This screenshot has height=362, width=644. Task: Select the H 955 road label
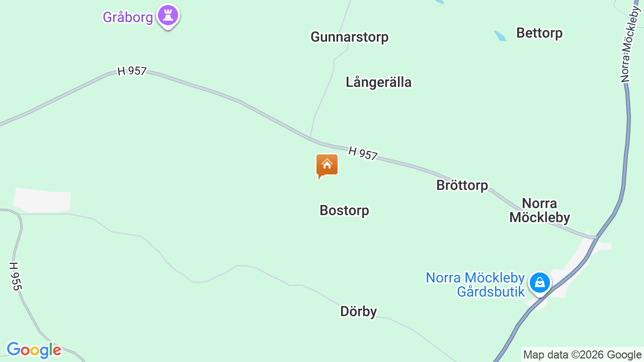point(16,276)
